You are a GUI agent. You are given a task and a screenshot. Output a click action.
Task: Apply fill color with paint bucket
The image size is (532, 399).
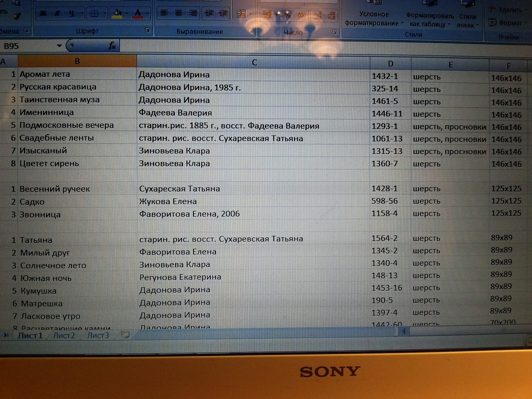(x=117, y=13)
